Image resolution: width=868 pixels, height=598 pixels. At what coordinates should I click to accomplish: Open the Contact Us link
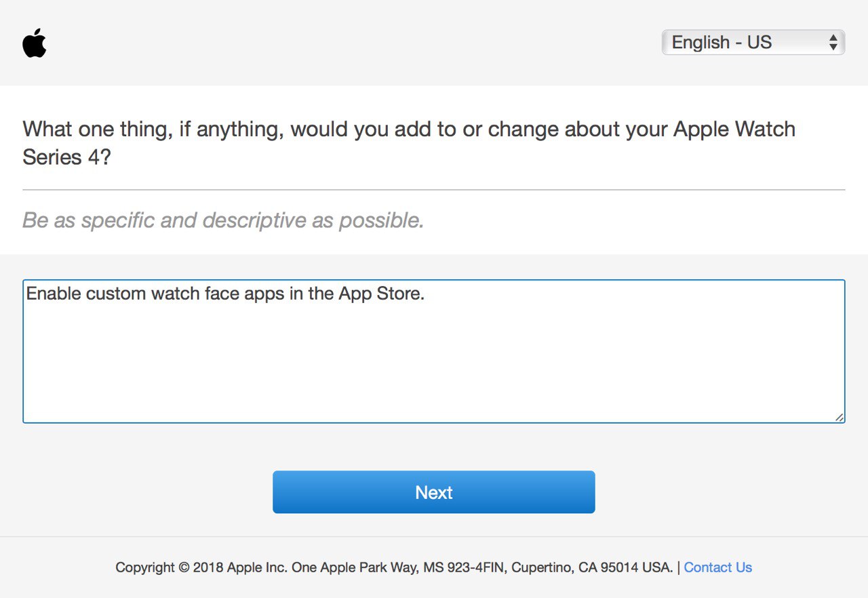tap(717, 567)
